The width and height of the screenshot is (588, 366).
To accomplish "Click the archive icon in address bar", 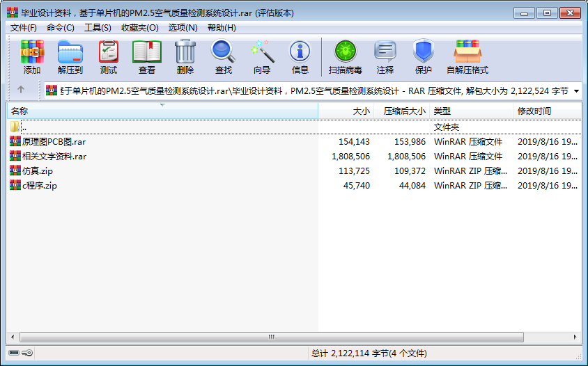I will [52, 90].
